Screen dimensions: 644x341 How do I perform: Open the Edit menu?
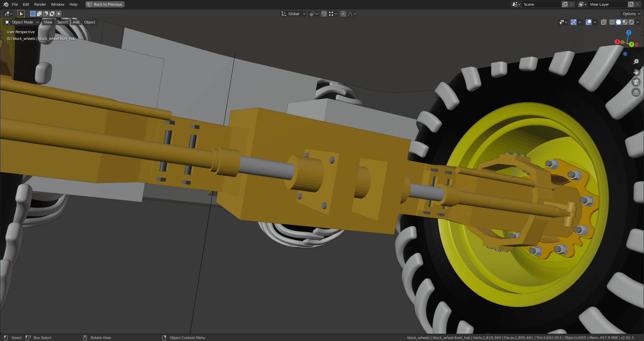26,4
